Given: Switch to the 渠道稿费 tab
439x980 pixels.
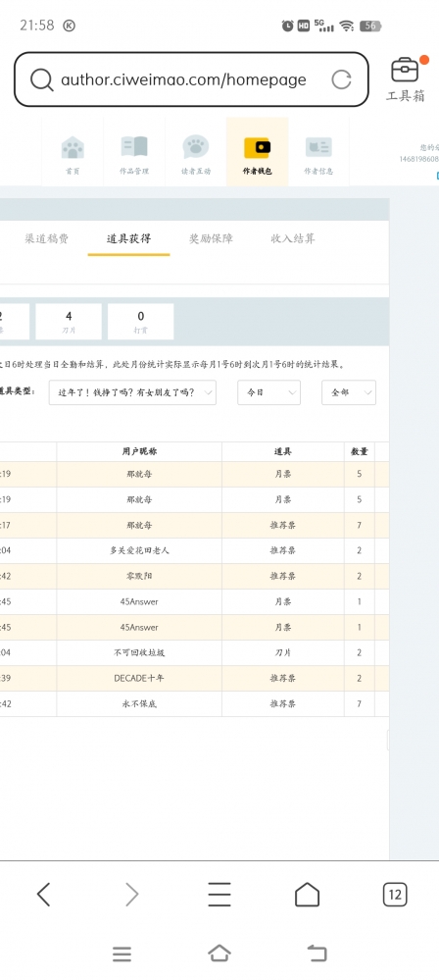Looking at the screenshot, I should 47,238.
